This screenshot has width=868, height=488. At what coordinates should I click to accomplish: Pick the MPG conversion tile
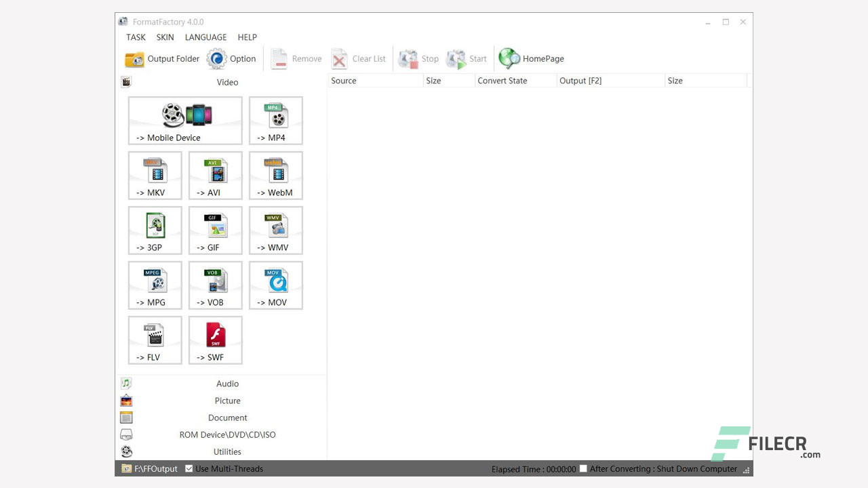pos(155,285)
